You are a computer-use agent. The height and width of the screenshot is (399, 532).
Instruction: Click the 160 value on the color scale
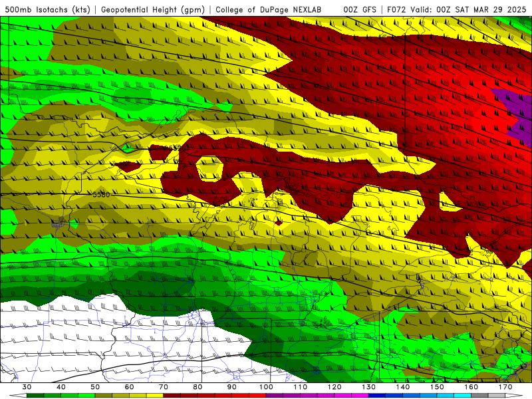tap(471, 387)
